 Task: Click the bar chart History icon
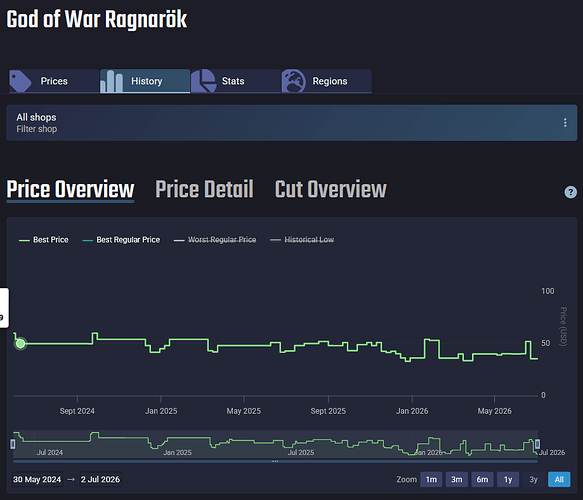click(x=112, y=81)
